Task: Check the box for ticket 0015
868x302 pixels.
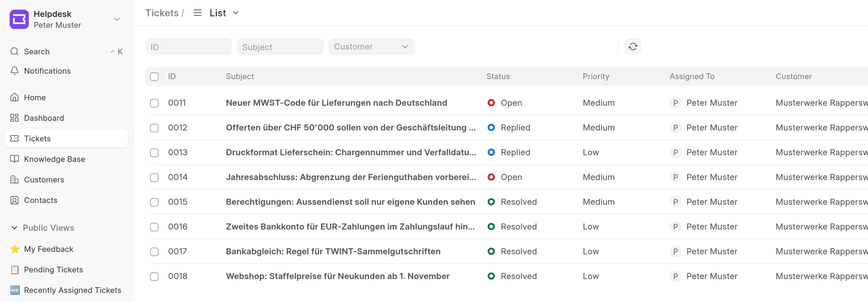Action: (x=154, y=202)
